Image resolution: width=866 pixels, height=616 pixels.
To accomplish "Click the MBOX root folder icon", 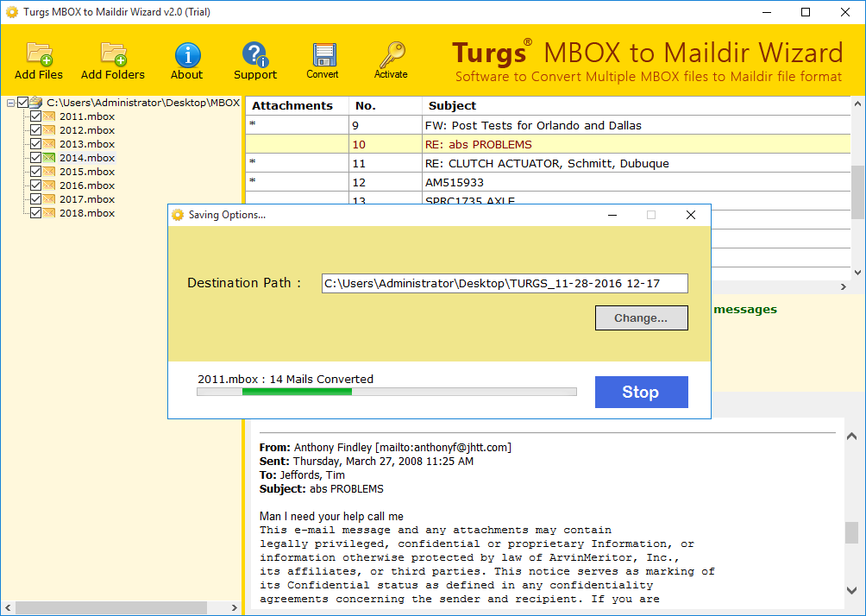I will pos(36,102).
